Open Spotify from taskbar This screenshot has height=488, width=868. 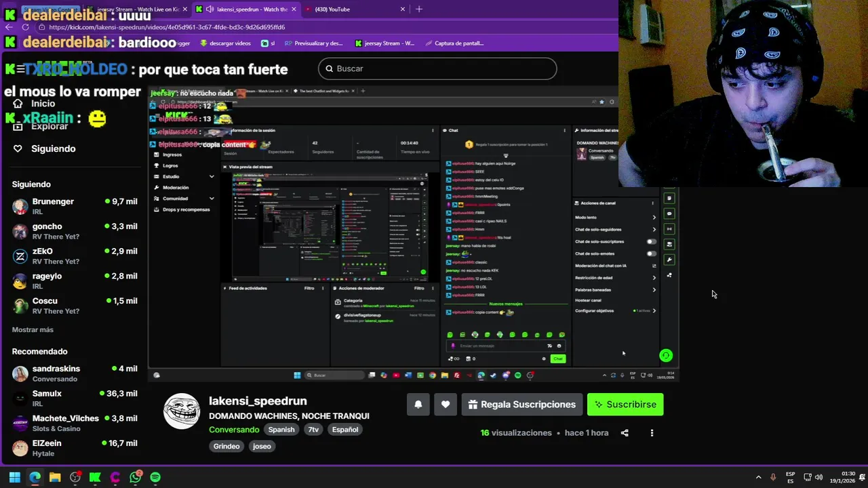pos(155,477)
